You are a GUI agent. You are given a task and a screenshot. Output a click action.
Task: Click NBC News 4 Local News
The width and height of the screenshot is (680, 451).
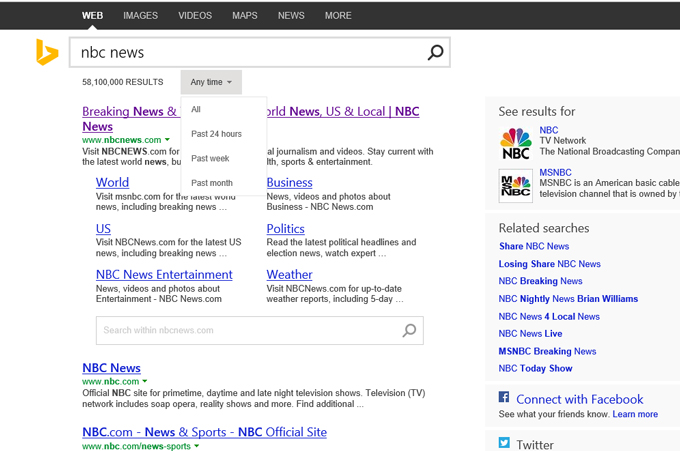pyautogui.click(x=549, y=317)
